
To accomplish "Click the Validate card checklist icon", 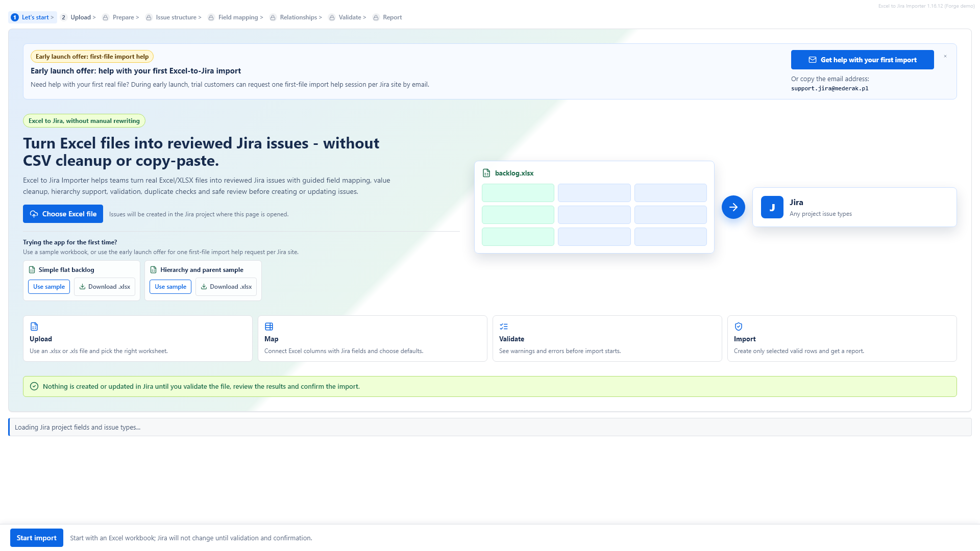I will pos(504,327).
